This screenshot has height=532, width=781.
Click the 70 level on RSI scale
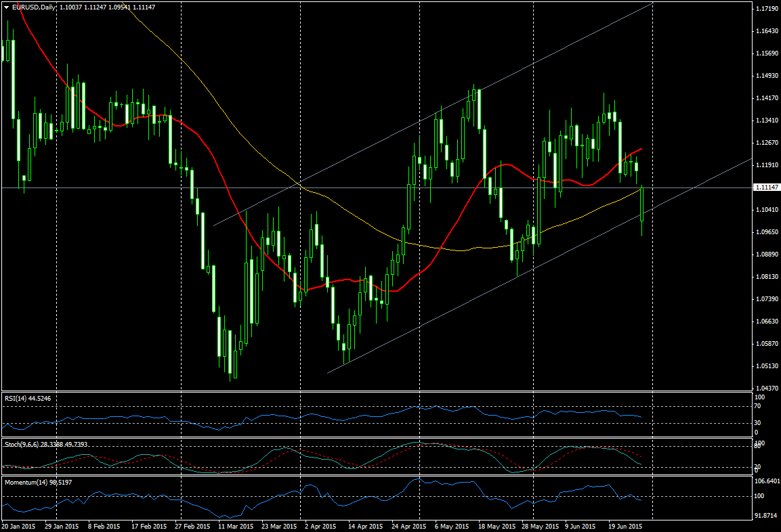click(757, 406)
